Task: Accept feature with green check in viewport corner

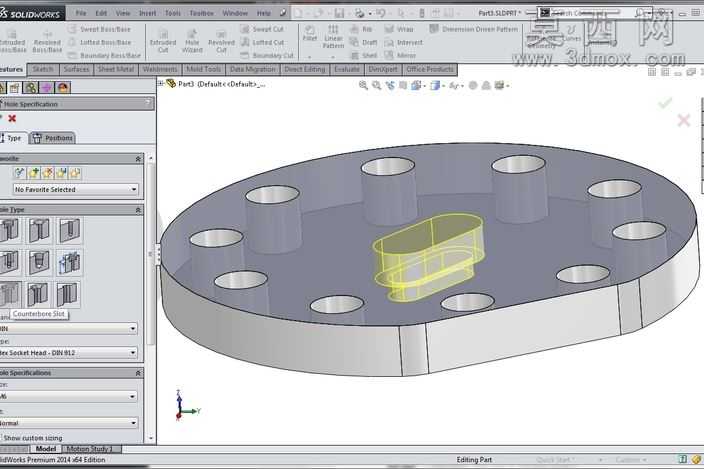Action: tap(665, 103)
